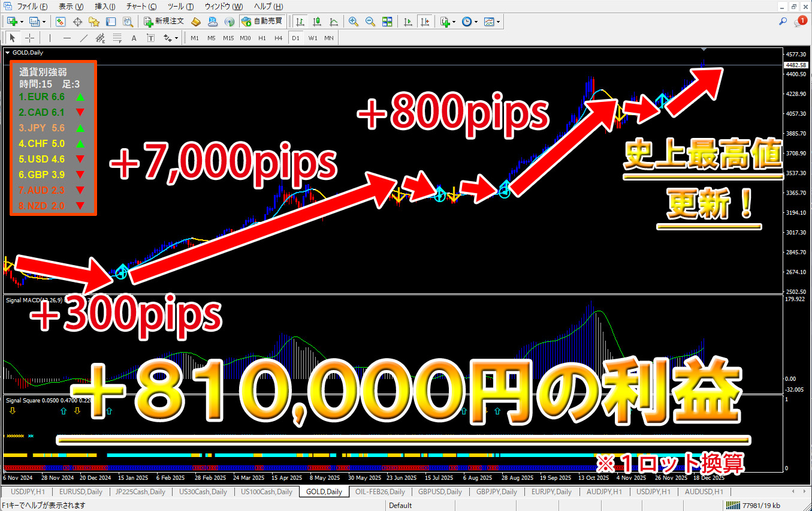Screen dimensions: 812x511
Task: Open the periodicity clock dropdown
Action: [476, 22]
